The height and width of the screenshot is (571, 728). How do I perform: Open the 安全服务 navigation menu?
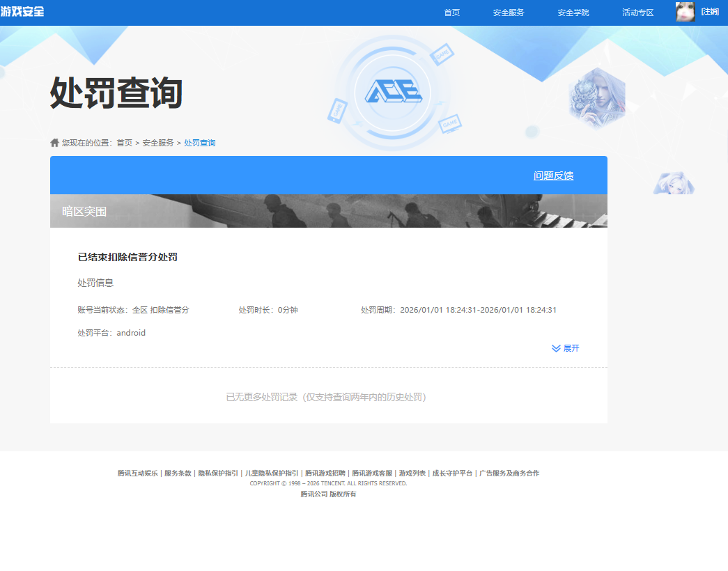click(509, 12)
